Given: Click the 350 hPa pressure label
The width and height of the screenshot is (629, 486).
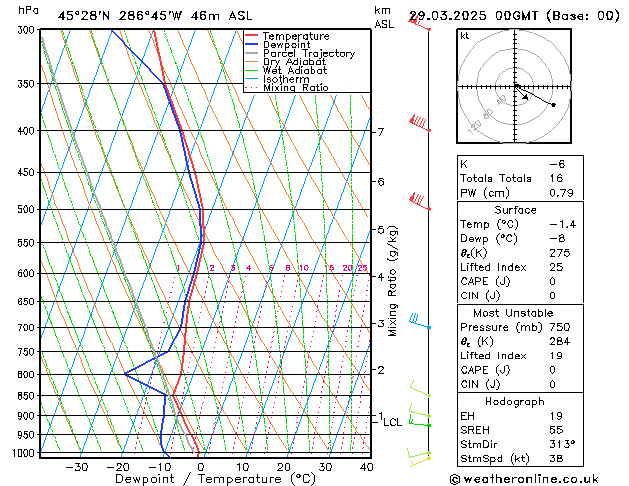Looking at the screenshot, I should point(28,84).
